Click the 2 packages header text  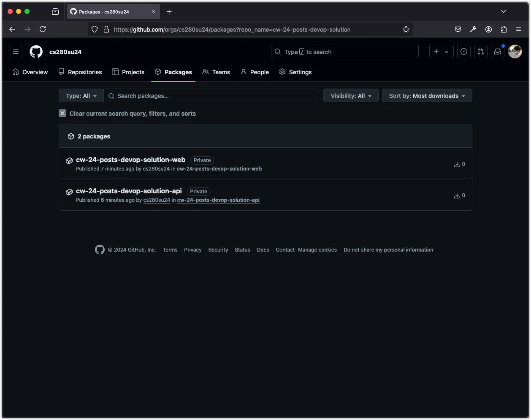tap(94, 136)
